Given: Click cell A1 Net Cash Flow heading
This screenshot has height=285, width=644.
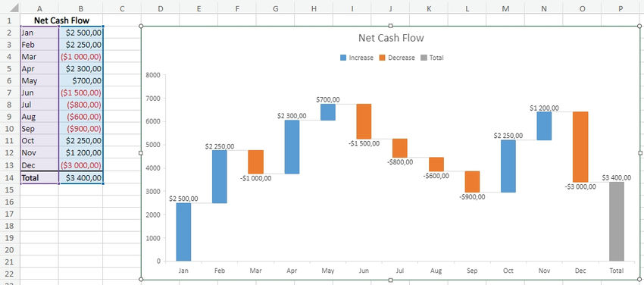Looking at the screenshot, I should coord(61,20).
